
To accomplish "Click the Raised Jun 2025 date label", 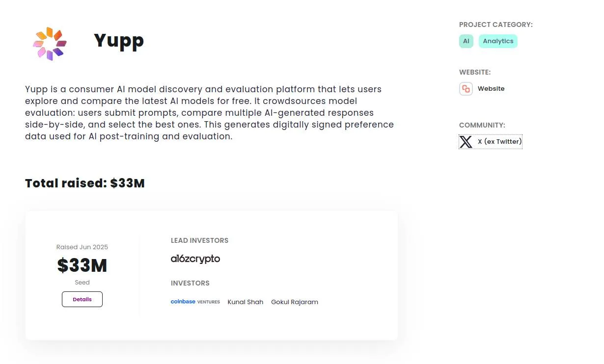I will coord(82,247).
